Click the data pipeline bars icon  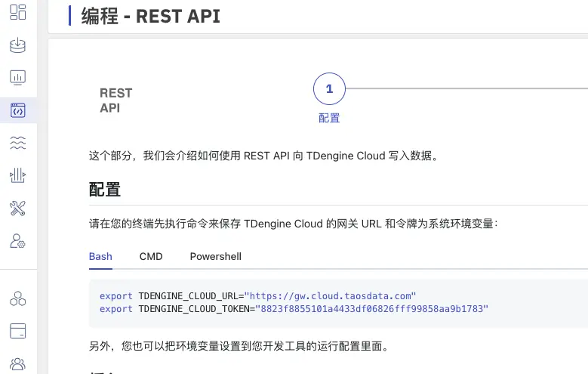[18, 175]
